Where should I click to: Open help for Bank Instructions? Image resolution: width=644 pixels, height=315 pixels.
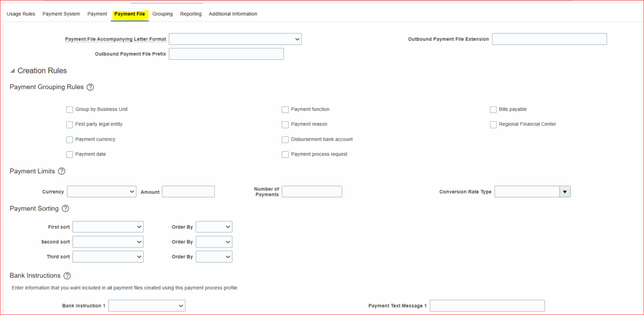click(x=67, y=275)
